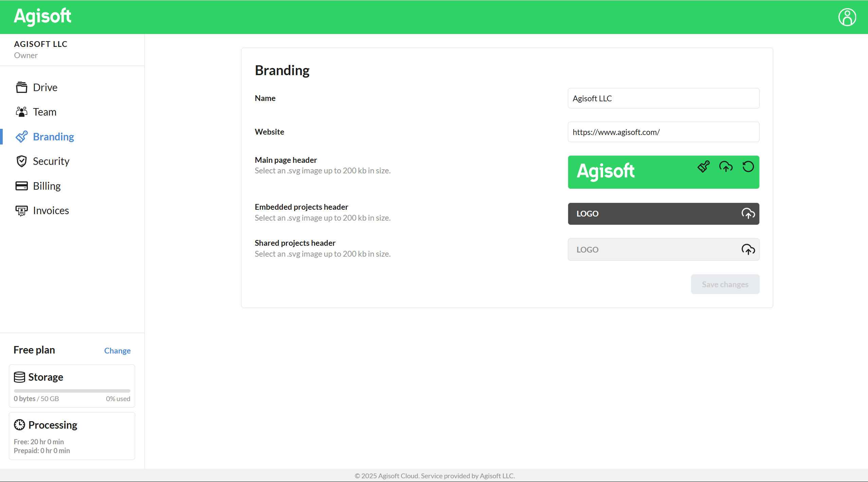Click the Agisoft logo in top header
This screenshot has height=482, width=868.
coord(42,16)
